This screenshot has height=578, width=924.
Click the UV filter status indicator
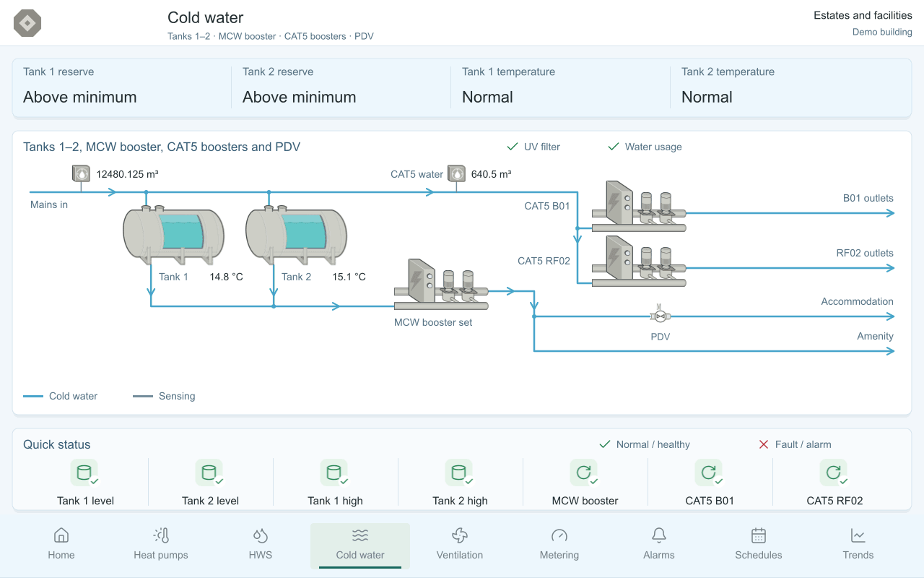point(533,147)
